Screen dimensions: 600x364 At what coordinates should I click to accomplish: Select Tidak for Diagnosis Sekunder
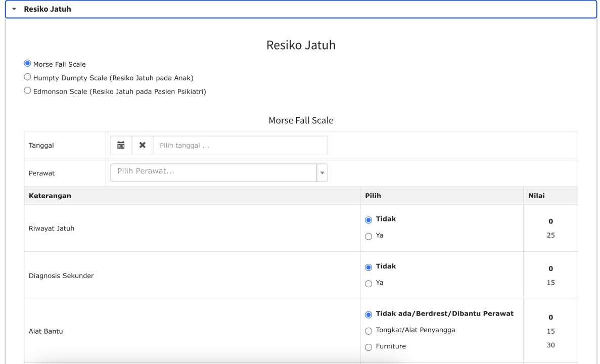pyautogui.click(x=368, y=267)
